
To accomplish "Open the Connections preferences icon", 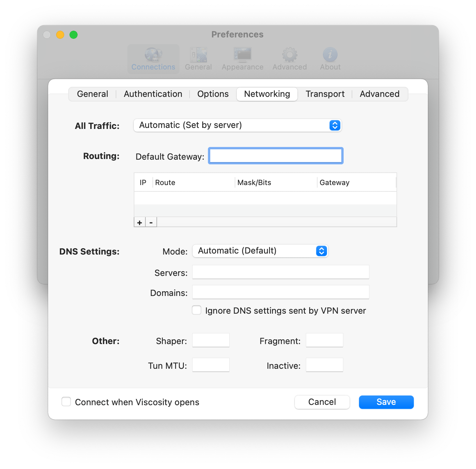I will pyautogui.click(x=153, y=57).
